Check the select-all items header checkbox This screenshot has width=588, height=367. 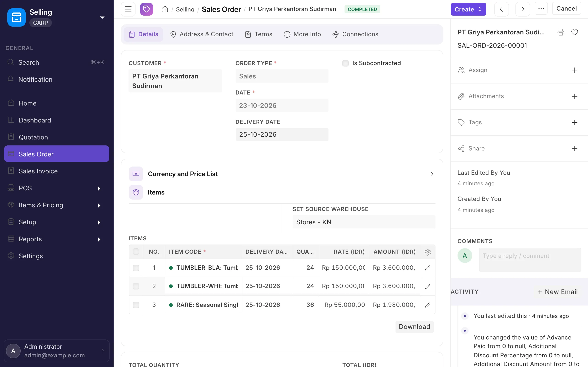point(136,251)
